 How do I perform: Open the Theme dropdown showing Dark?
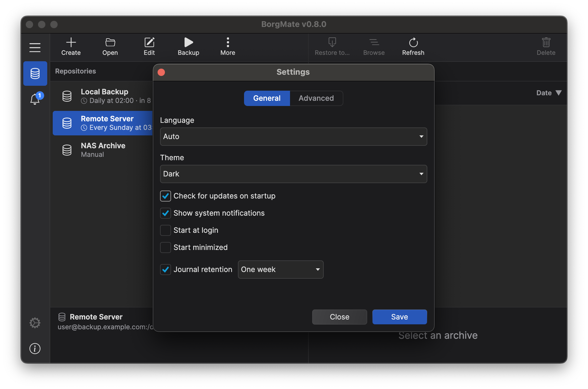[x=293, y=174]
